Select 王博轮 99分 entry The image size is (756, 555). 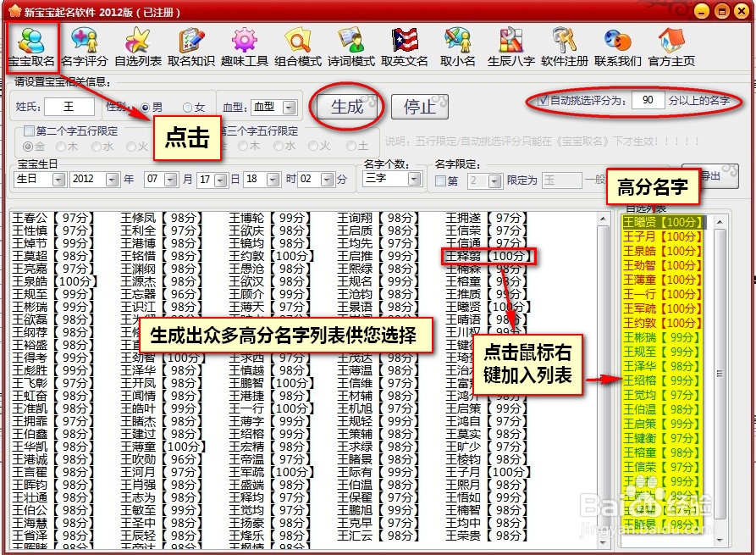point(270,218)
